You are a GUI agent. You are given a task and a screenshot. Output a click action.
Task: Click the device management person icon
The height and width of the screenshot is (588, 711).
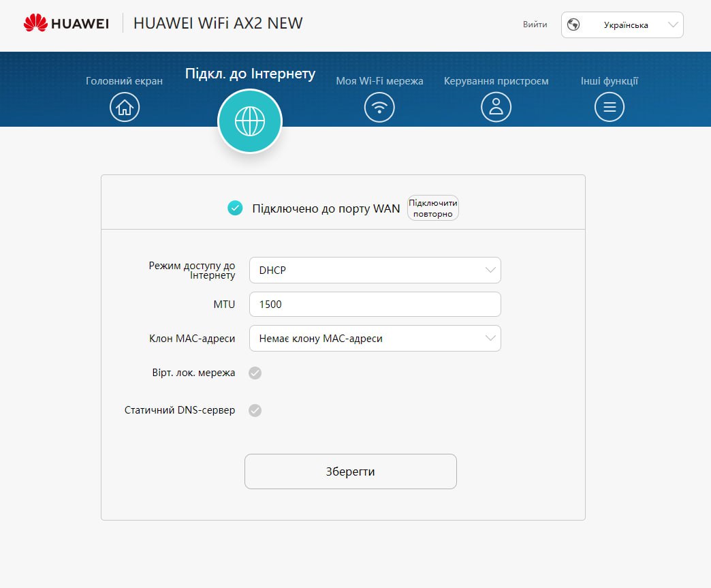(x=496, y=107)
